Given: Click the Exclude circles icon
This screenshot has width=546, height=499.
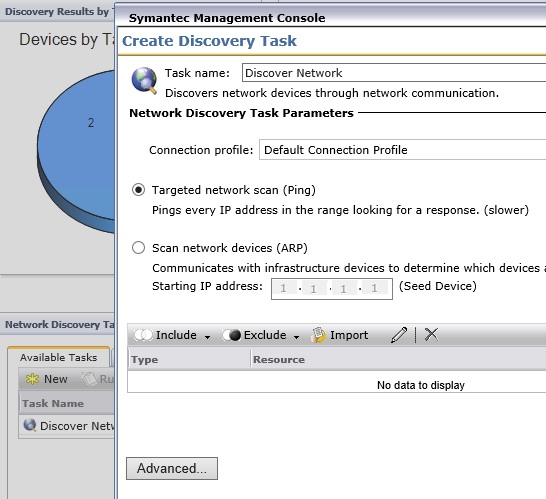Looking at the screenshot, I should (x=232, y=335).
